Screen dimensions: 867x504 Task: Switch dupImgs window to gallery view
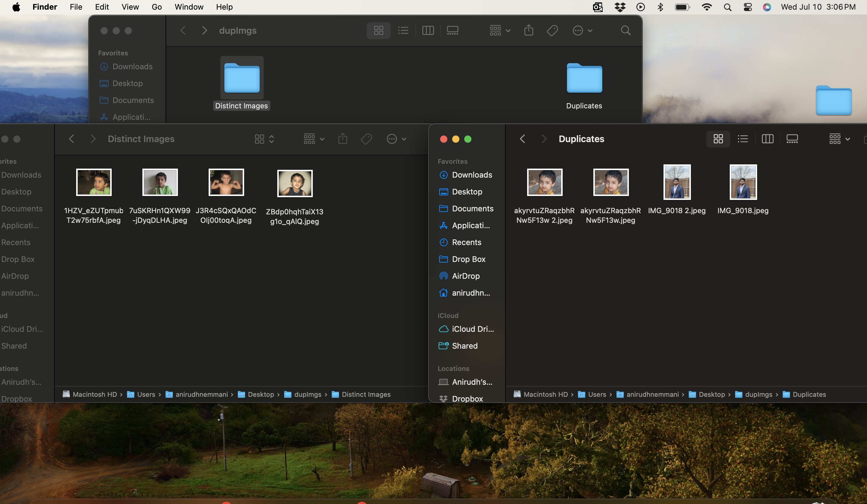click(x=452, y=31)
